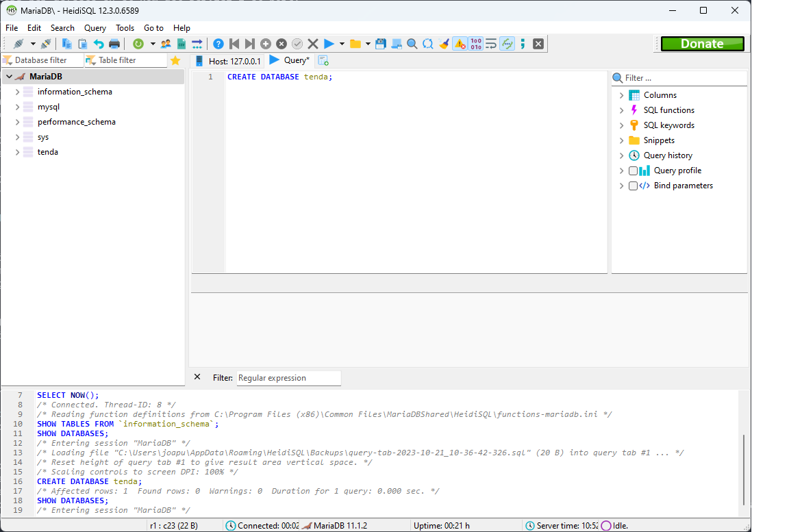Open the Go to menu

pos(154,28)
